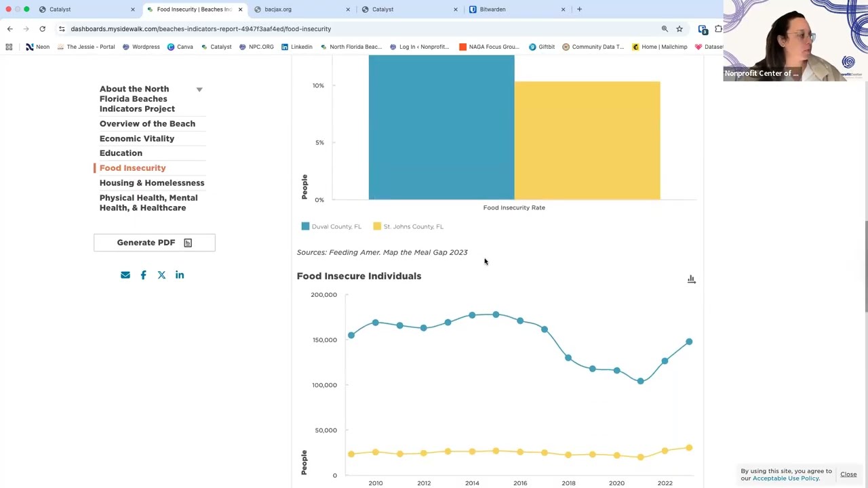The height and width of the screenshot is (488, 868).
Task: Open the Economic Vitality section
Action: pyautogui.click(x=137, y=138)
